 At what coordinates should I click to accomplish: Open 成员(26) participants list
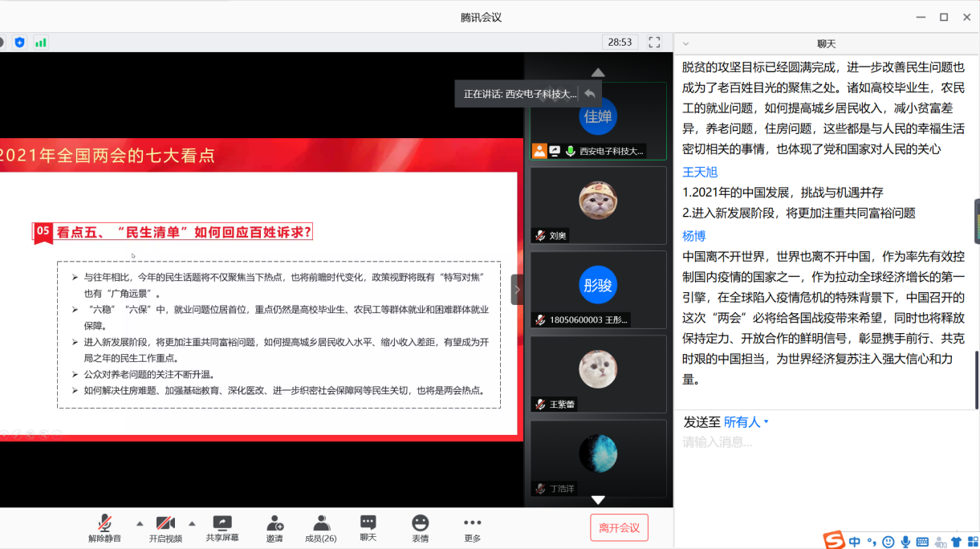tap(321, 528)
